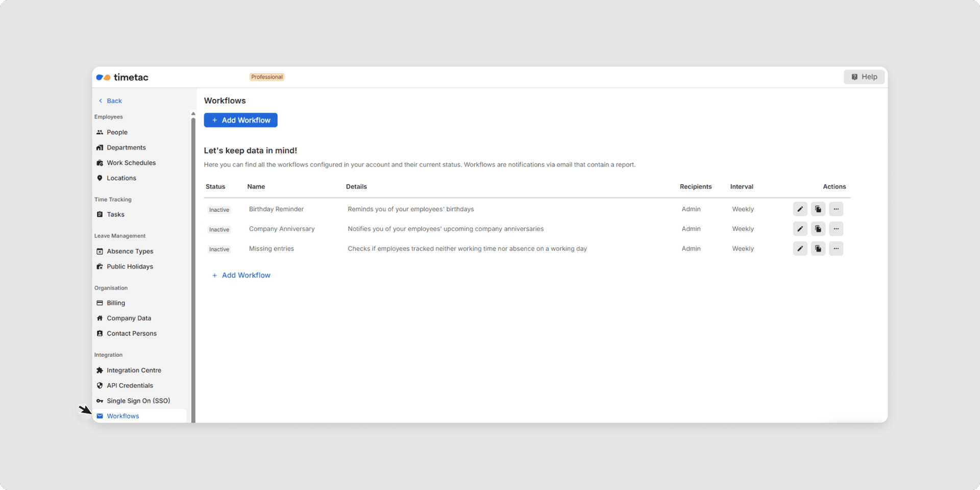The height and width of the screenshot is (490, 980).
Task: Copy the Company Anniversary workflow
Action: pyautogui.click(x=818, y=229)
